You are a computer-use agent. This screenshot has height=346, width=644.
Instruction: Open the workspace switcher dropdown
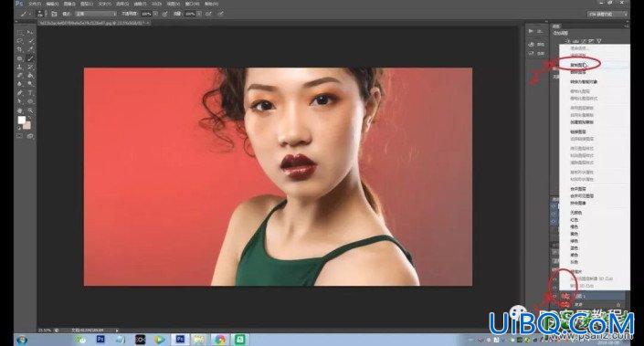tap(607, 14)
